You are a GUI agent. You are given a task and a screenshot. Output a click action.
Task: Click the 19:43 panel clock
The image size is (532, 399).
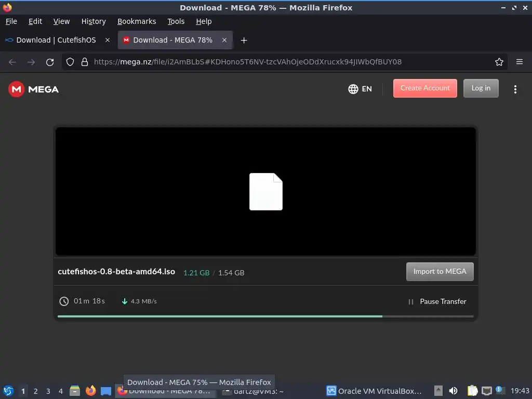(x=520, y=391)
